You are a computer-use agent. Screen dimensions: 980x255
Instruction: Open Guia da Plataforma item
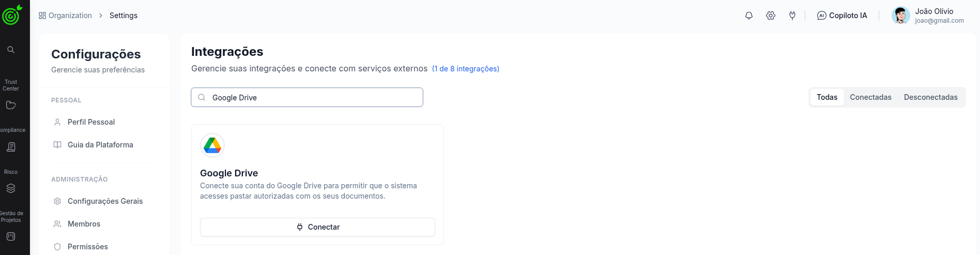[x=100, y=145]
